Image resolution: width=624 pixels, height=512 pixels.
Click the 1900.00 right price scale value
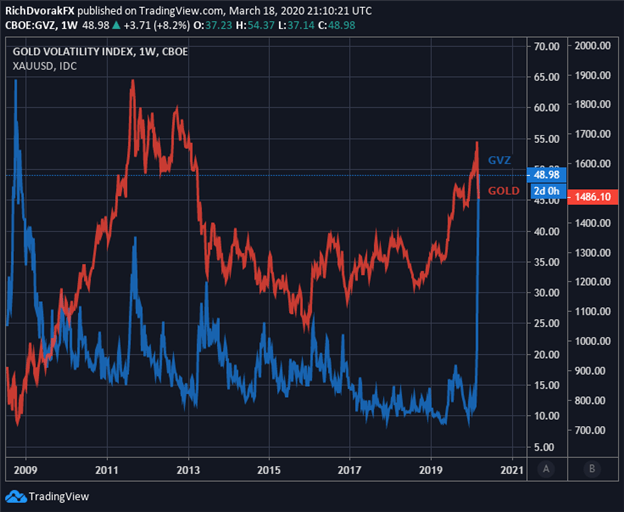click(x=593, y=76)
